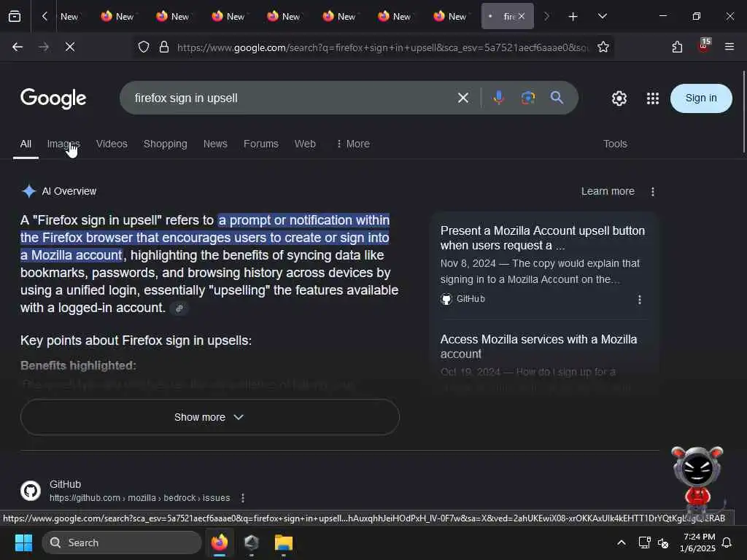Go to Google homepage logo
This screenshot has height=560, width=747.
point(53,98)
